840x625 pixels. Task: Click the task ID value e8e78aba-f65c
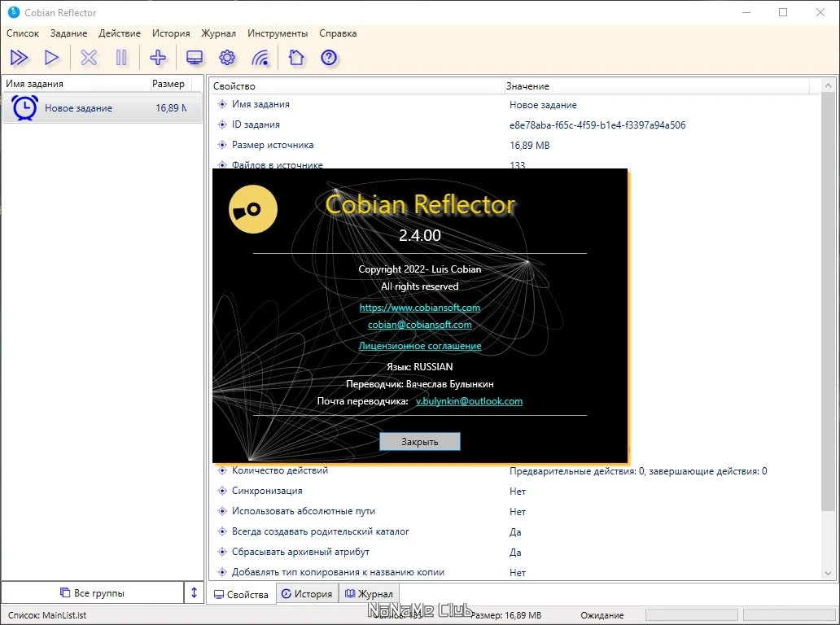click(597, 125)
